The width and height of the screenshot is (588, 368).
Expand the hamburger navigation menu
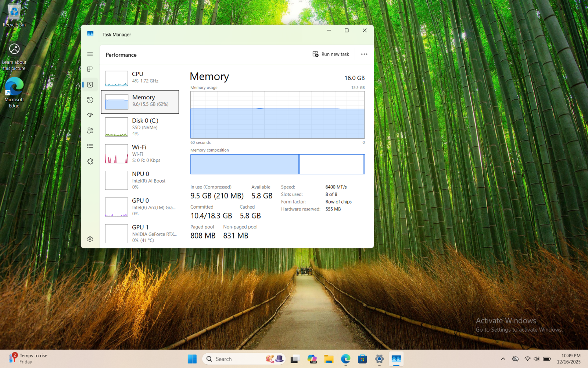click(x=90, y=54)
